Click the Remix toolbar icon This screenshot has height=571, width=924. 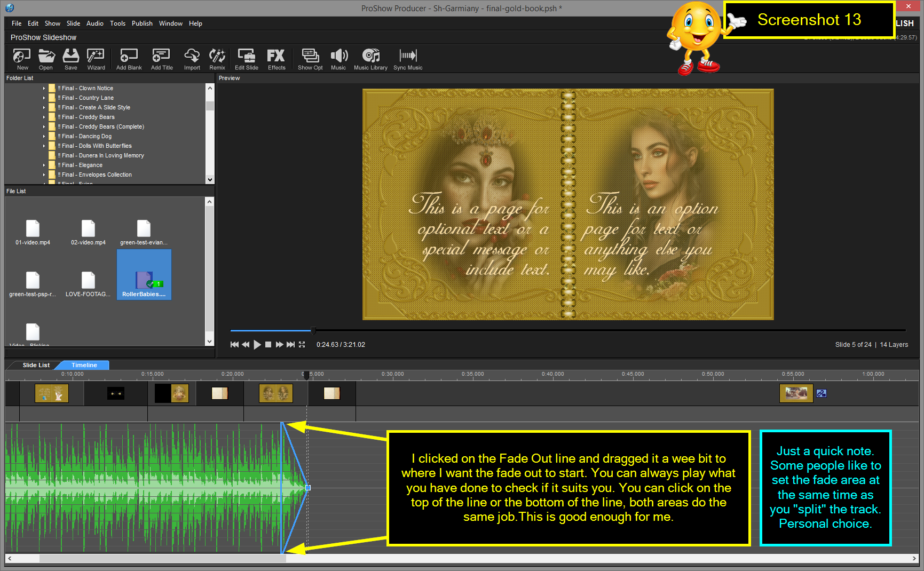coord(217,59)
